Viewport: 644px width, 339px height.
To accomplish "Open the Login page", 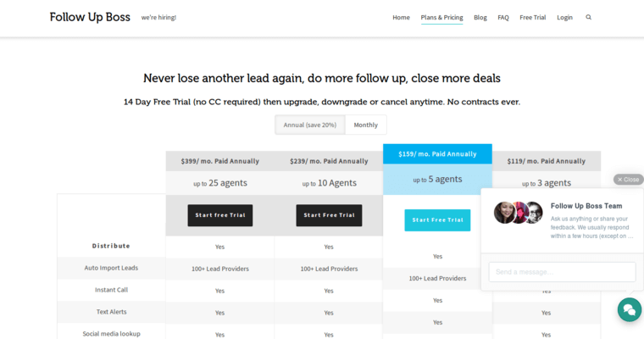I will click(x=564, y=17).
